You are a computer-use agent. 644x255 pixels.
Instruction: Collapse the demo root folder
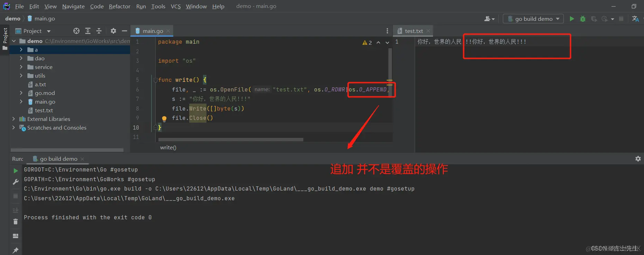point(14,41)
